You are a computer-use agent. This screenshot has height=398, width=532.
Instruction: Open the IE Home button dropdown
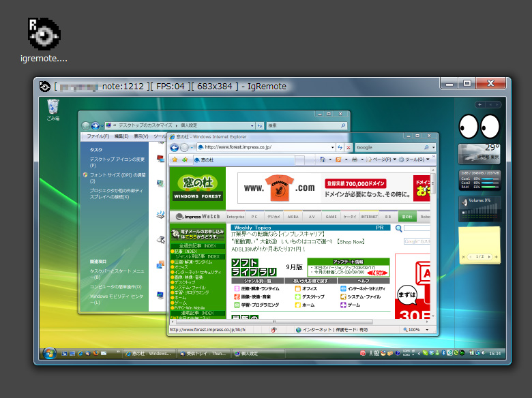click(330, 159)
